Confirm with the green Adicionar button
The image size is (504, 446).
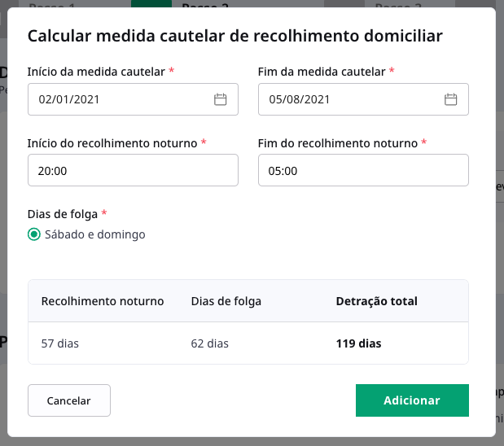point(412,400)
